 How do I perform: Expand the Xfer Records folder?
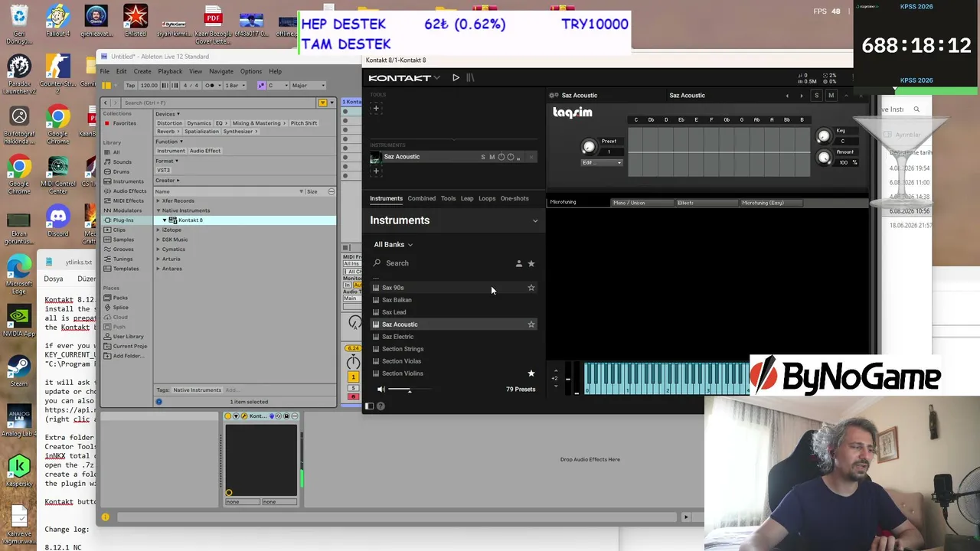coord(158,201)
